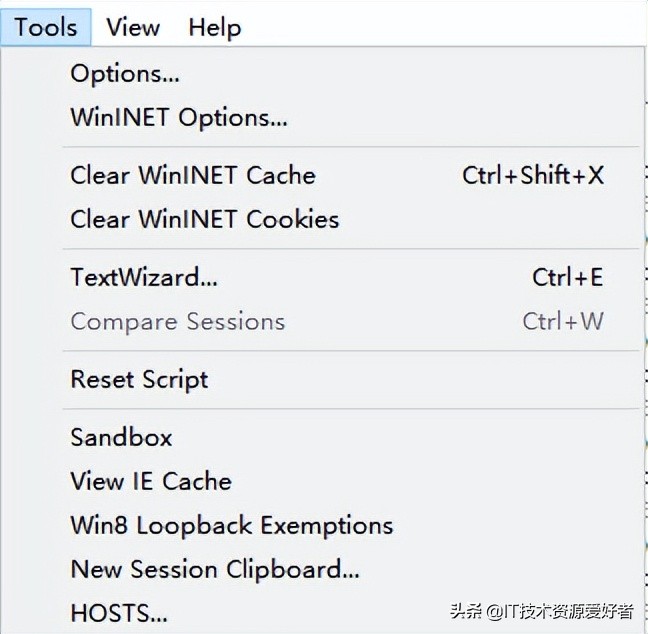Close the open Tools menu header
Viewport: 648px width, 634px height.
coord(46,27)
